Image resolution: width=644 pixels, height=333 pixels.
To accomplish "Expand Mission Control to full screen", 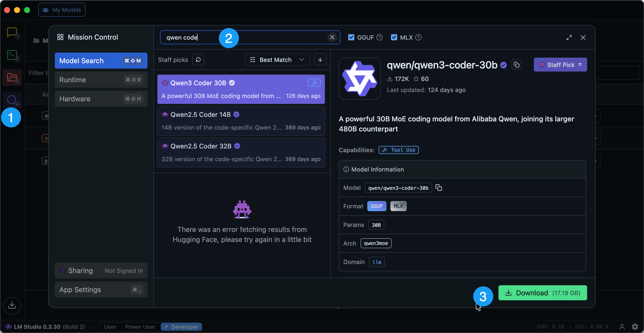I will click(x=569, y=37).
